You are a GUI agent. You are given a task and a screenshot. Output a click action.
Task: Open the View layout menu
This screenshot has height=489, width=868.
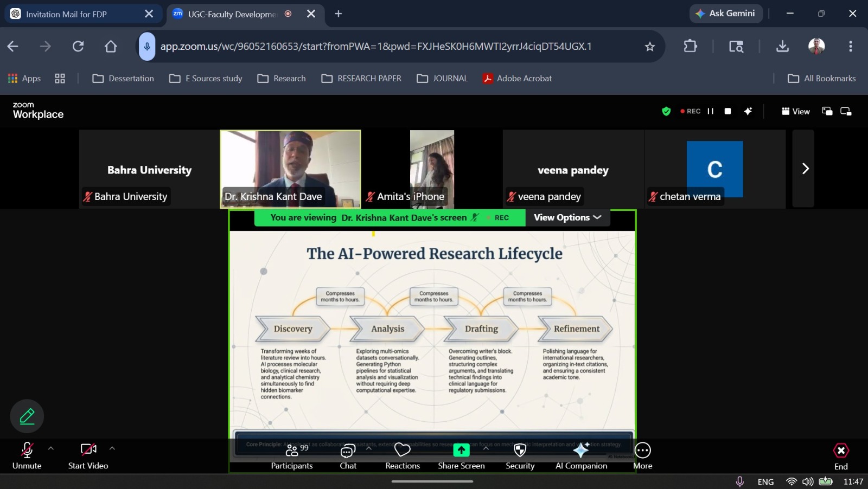coord(796,111)
